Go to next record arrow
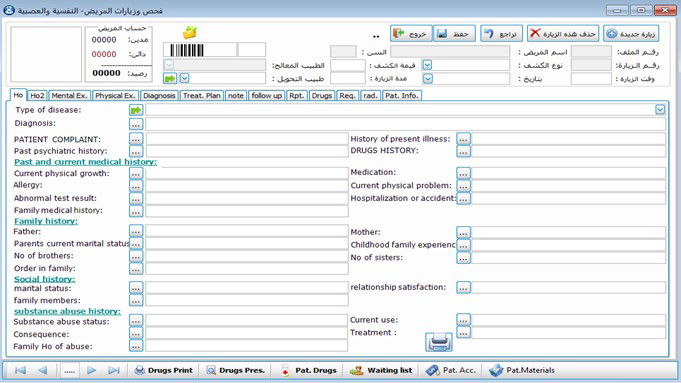The image size is (681, 383). click(x=91, y=370)
